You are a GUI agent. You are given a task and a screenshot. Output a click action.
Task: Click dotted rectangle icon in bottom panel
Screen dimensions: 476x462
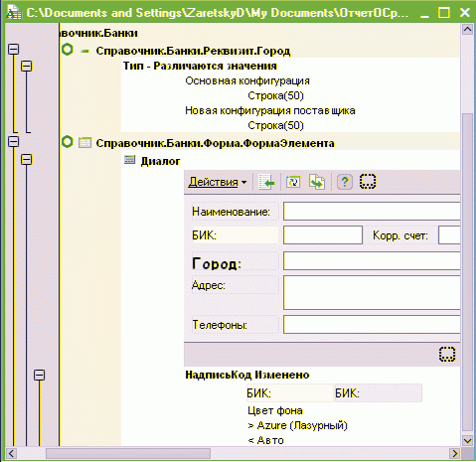(447, 354)
